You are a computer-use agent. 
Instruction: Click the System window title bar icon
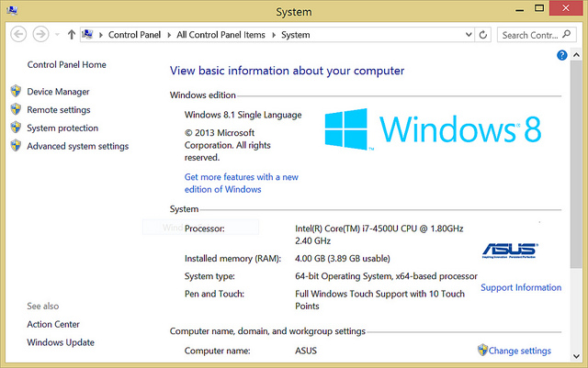pos(12,10)
